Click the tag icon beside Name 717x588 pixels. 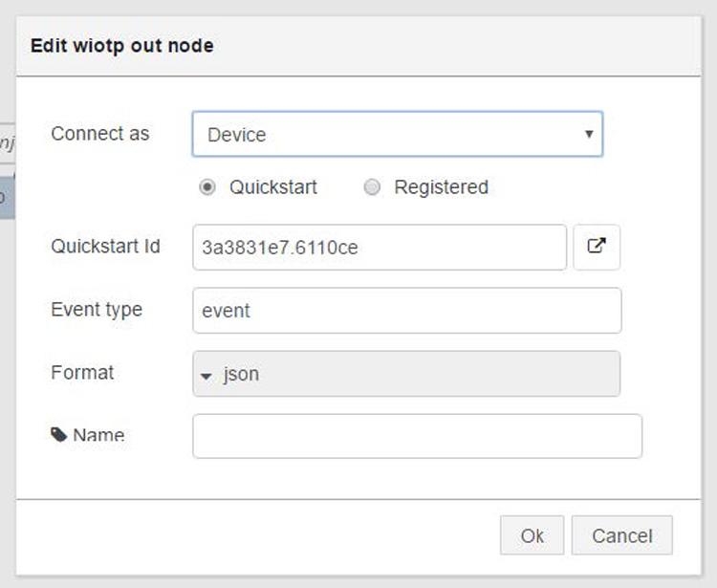(58, 435)
